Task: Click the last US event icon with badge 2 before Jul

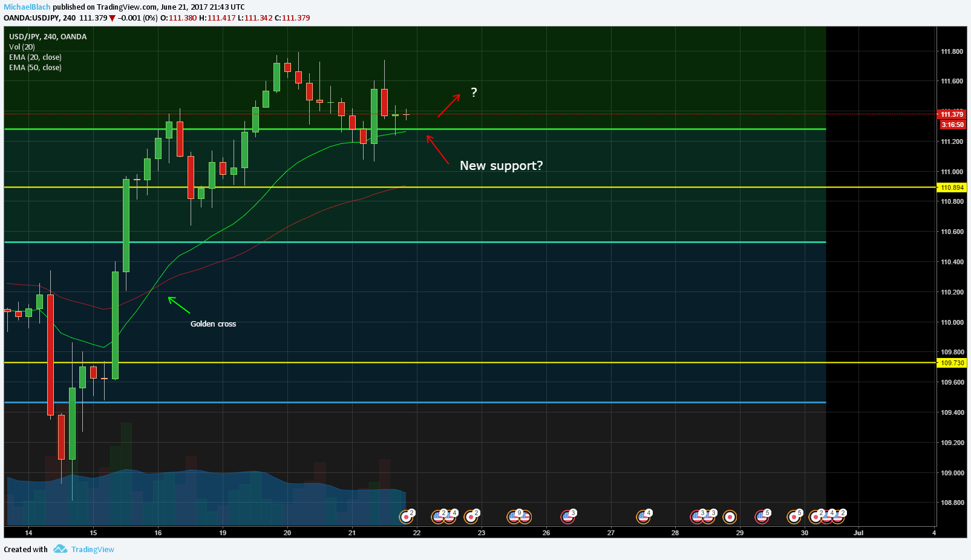Action: pyautogui.click(x=837, y=517)
